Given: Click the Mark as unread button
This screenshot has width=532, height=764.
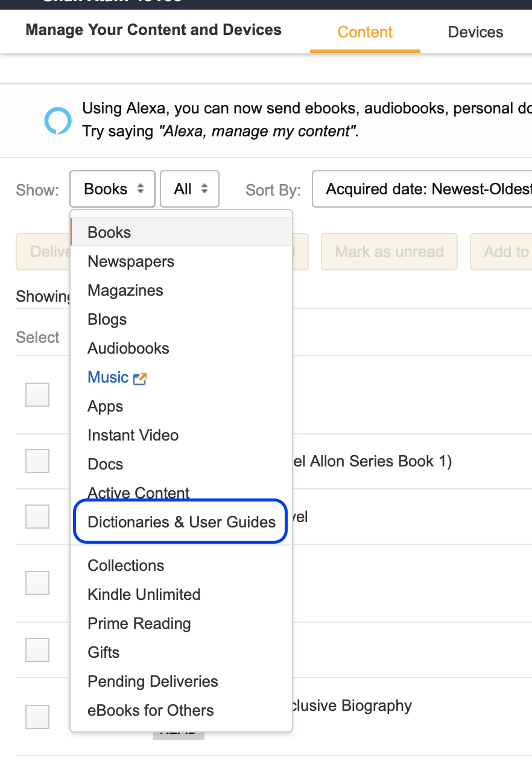Looking at the screenshot, I should pos(389,252).
